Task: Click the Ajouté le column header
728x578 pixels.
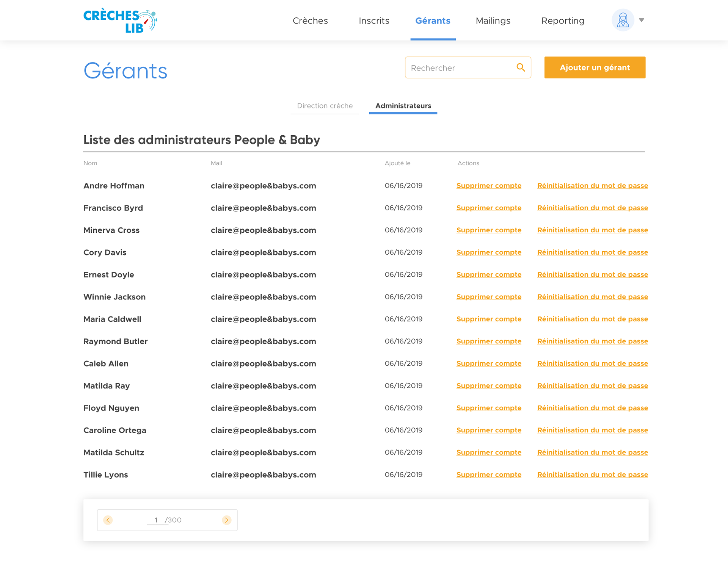Action: (397, 163)
